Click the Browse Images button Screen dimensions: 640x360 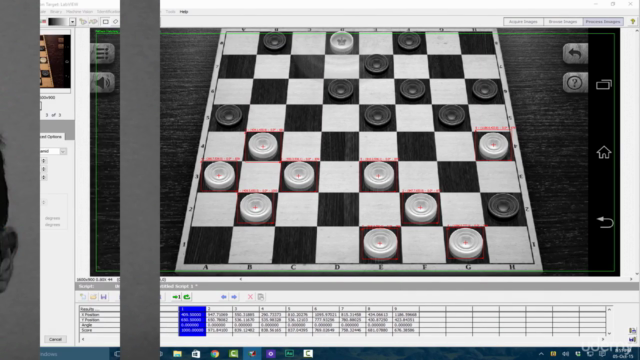[563, 22]
